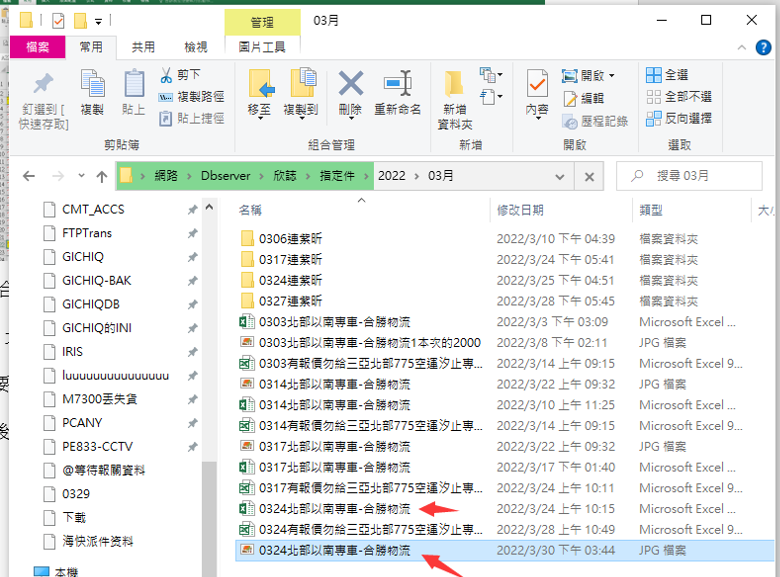The height and width of the screenshot is (577, 780).
Task: Open the 移至 (Move to) dropdown
Action: (x=260, y=110)
